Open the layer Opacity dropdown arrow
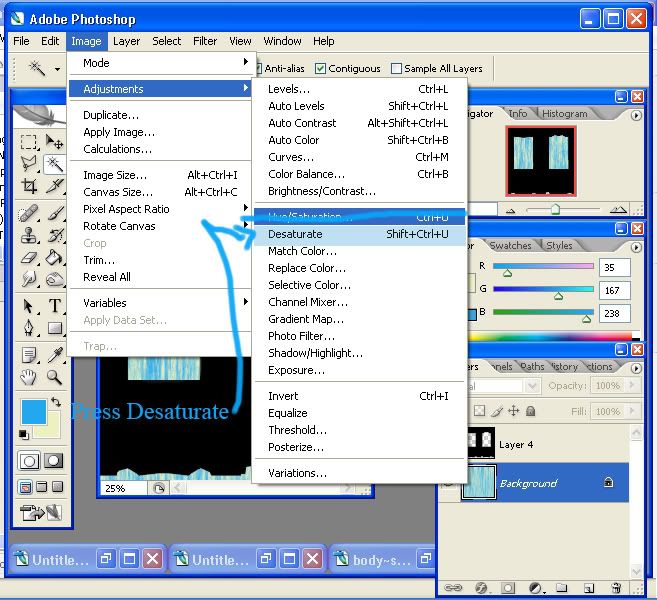657x600 pixels. 632,385
